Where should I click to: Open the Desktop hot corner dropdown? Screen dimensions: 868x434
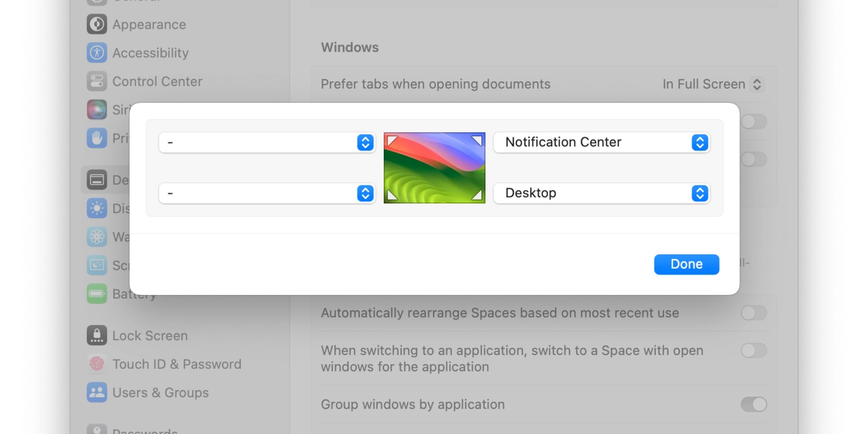(x=602, y=193)
